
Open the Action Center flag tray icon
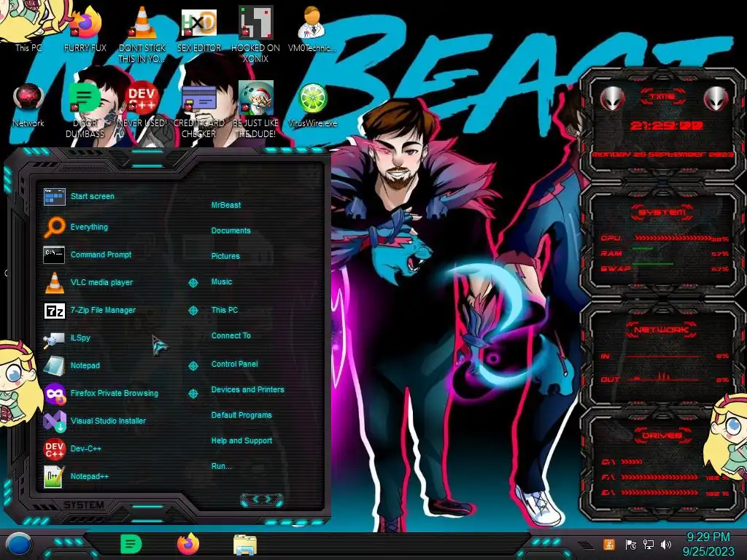pyautogui.click(x=631, y=545)
